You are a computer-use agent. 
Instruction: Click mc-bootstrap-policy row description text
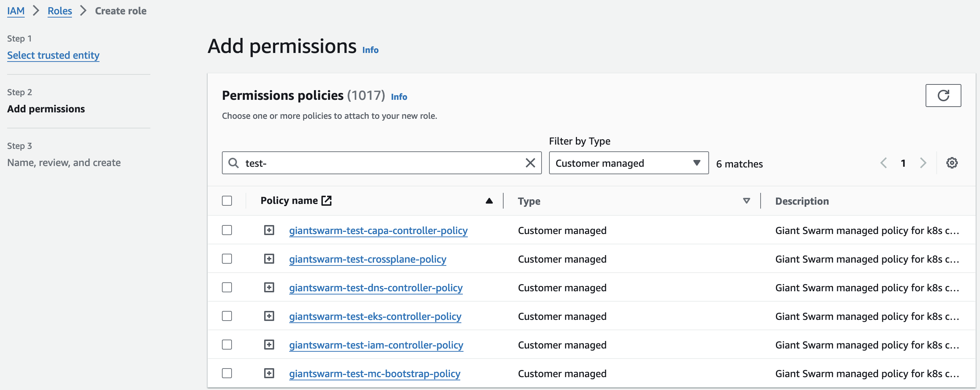pos(867,374)
